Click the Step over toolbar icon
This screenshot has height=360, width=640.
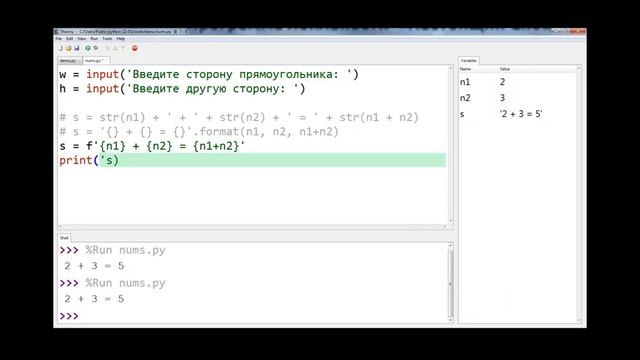point(108,48)
